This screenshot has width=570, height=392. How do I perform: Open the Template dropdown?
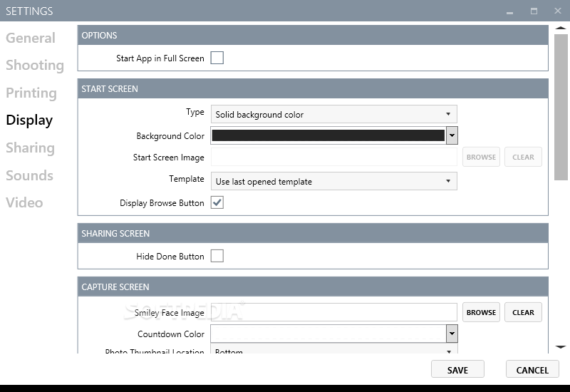pos(333,181)
